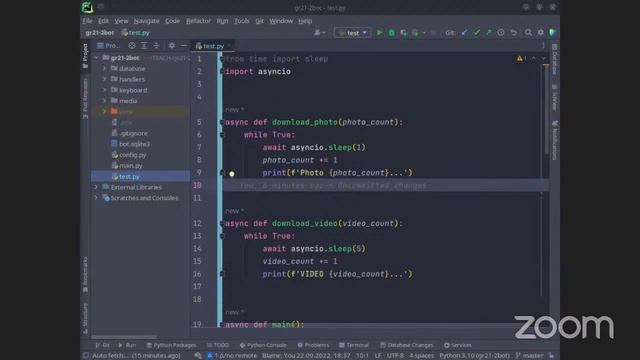Viewport: 640px width, 360px height.
Task: Open the Edit menu
Action: 103,21
